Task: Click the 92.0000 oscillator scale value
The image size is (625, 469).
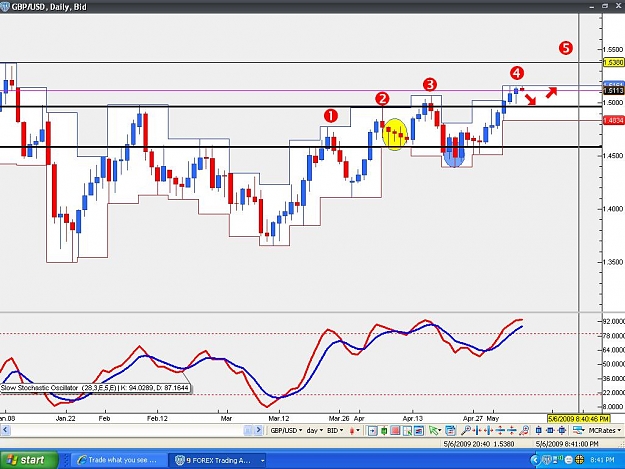Action: pos(614,321)
